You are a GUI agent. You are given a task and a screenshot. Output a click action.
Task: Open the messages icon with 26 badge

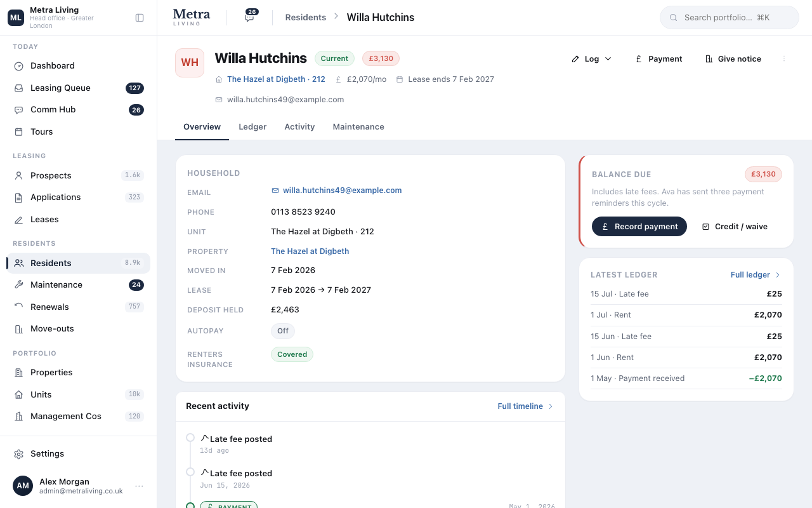pos(250,17)
